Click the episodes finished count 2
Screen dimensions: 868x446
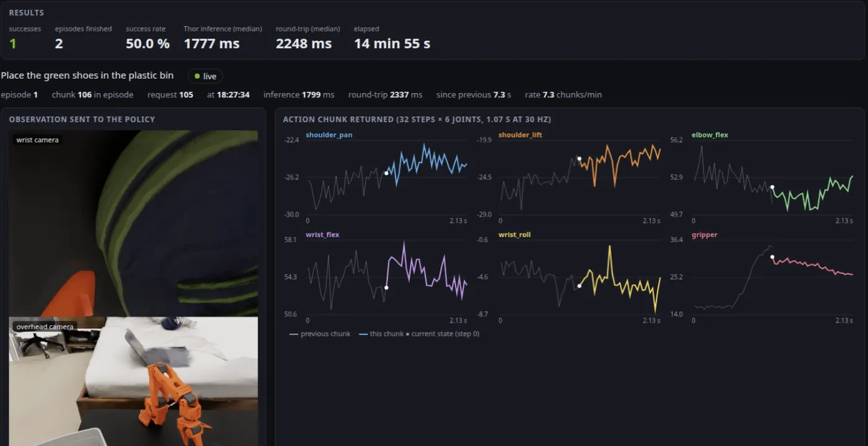(x=59, y=43)
